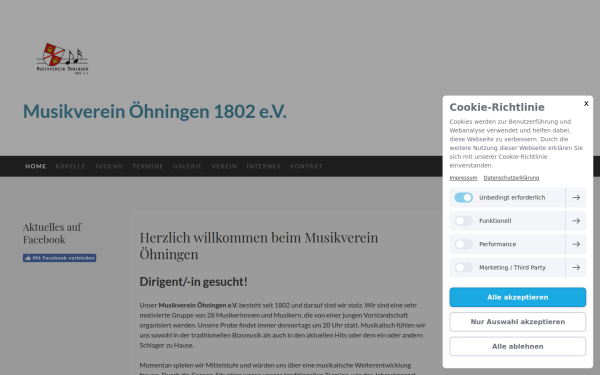Click Alle ablehnen button

pyautogui.click(x=518, y=346)
